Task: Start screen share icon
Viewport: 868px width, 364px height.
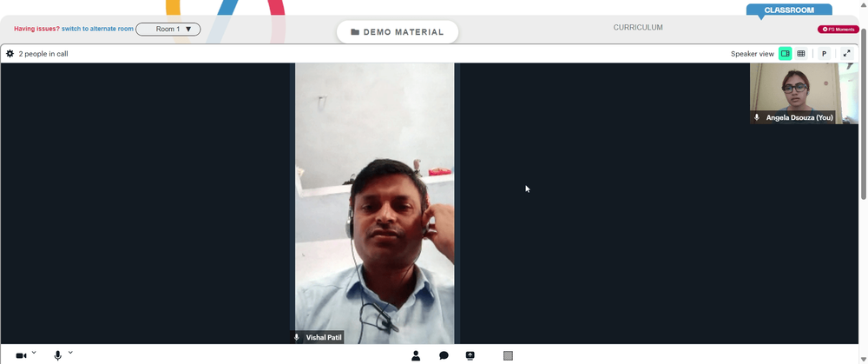Action: click(470, 355)
